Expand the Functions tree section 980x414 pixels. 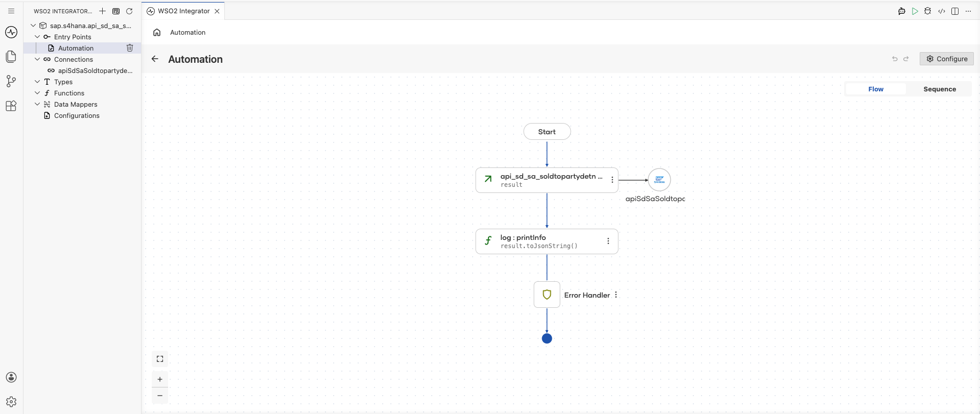coord(37,93)
